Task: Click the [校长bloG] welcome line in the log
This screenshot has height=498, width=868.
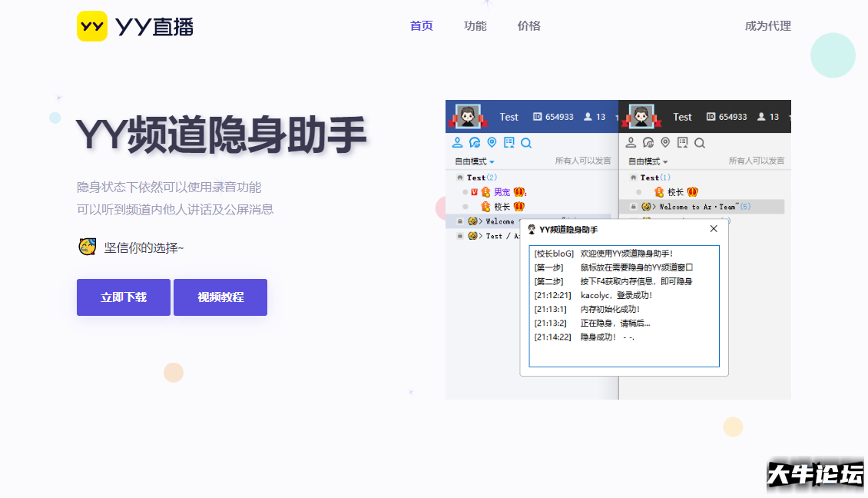Action: point(604,253)
